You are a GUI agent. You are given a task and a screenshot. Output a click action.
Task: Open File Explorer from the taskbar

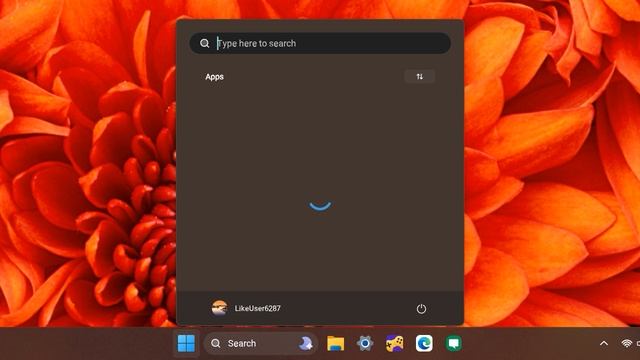(336, 343)
